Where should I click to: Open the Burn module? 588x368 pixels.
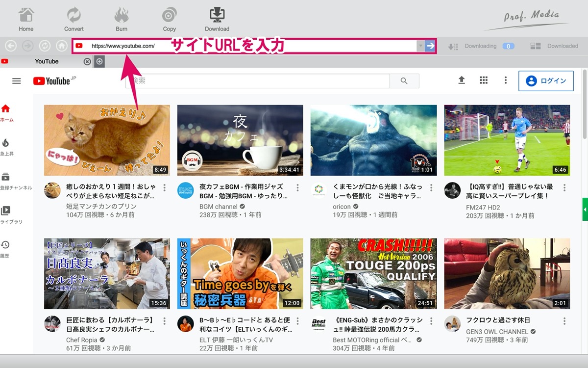122,19
